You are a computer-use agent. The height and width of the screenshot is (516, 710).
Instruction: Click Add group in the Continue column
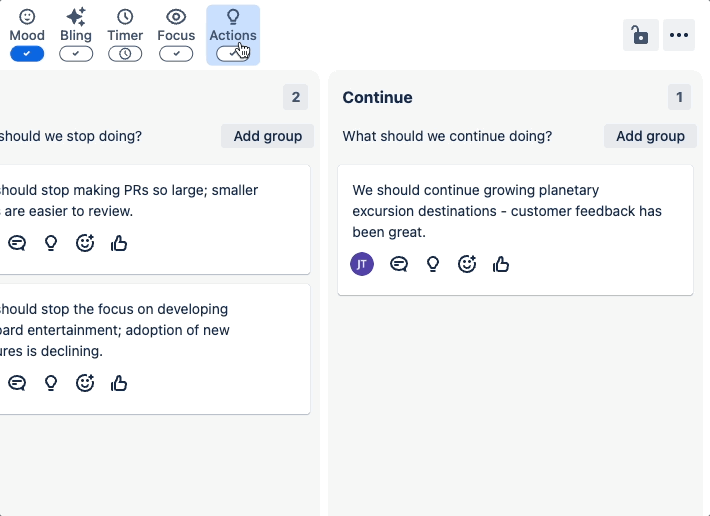tap(650, 136)
